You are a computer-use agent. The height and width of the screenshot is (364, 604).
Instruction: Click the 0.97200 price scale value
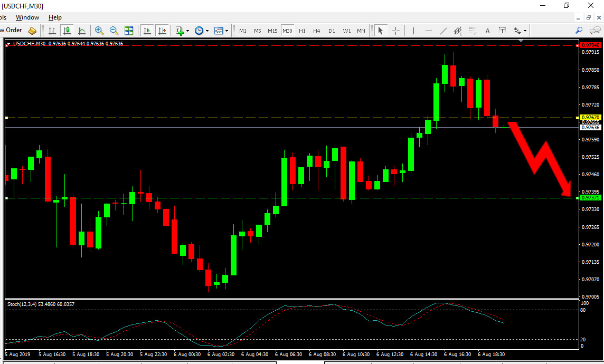pyautogui.click(x=590, y=245)
